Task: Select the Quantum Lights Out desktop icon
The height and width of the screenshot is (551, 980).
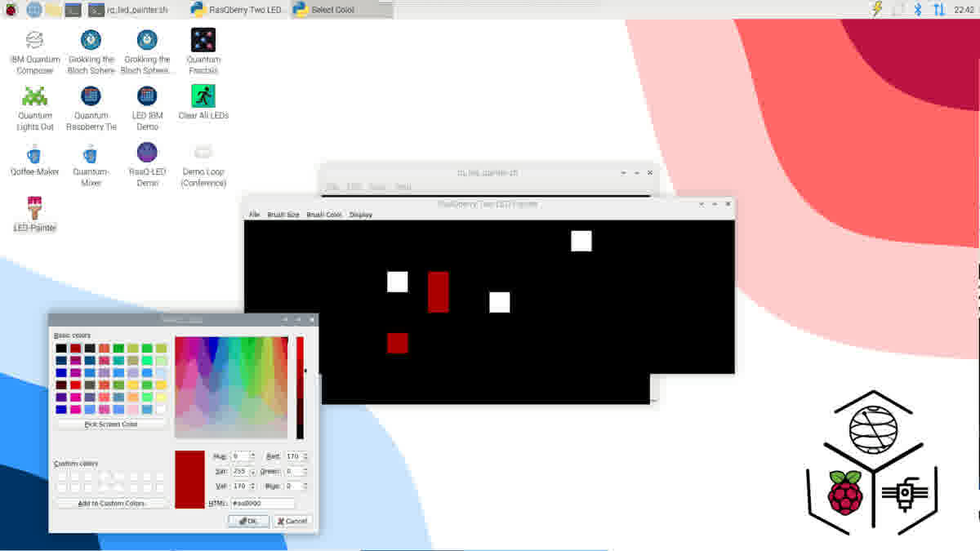Action: click(x=35, y=108)
